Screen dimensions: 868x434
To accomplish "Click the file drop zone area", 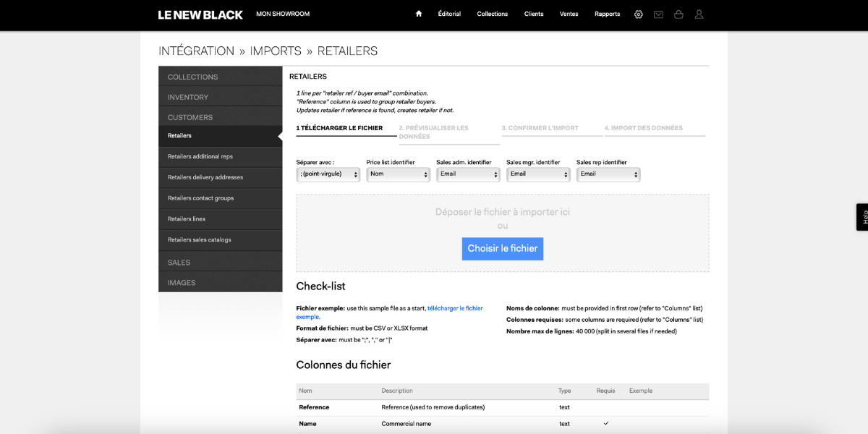I will [x=503, y=233].
